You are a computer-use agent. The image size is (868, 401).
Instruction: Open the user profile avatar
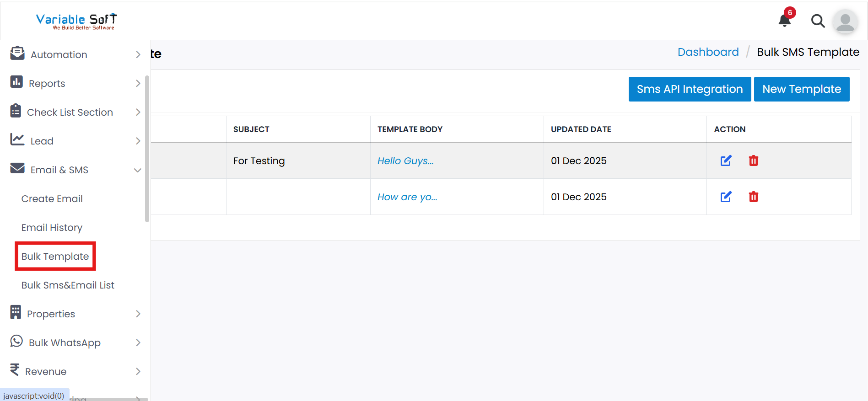tap(845, 21)
